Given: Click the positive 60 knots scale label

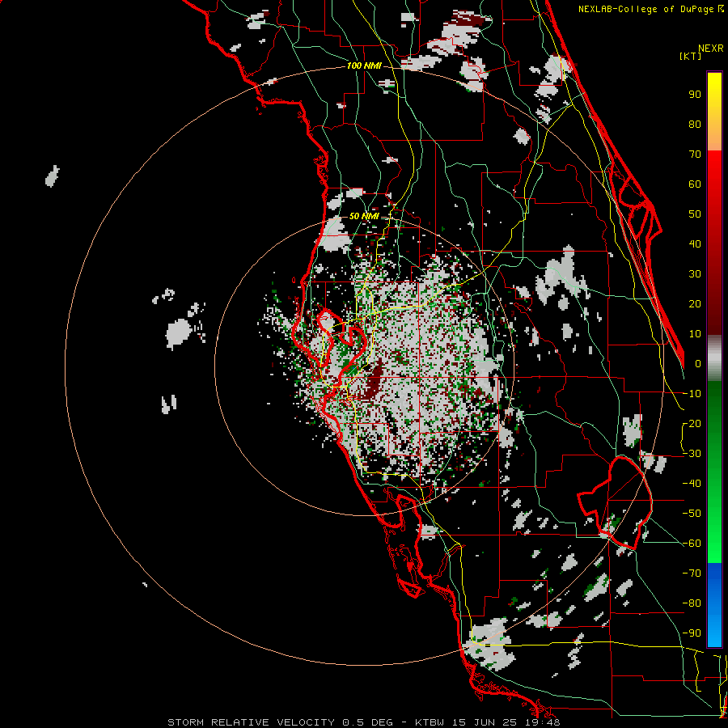Looking at the screenshot, I should pos(695,184).
